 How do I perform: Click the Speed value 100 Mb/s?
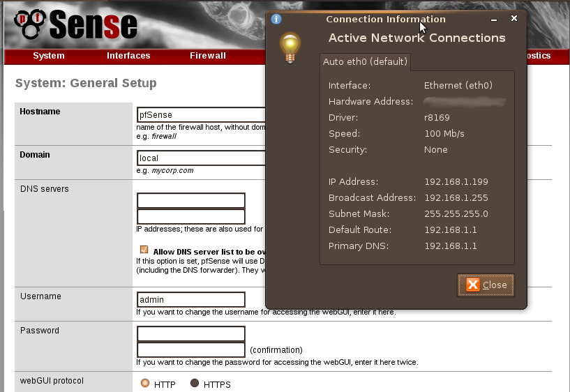(x=444, y=134)
